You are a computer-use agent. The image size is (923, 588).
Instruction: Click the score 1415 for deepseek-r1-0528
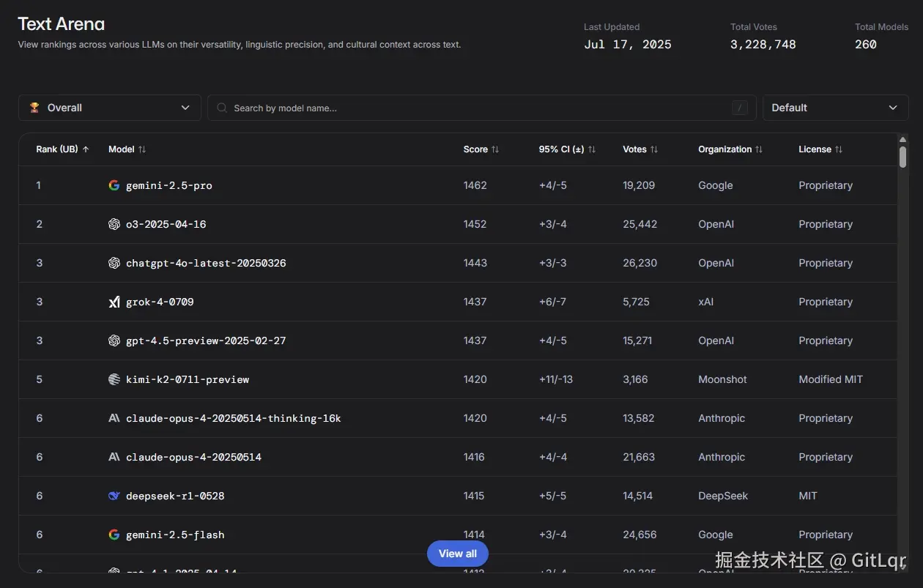(x=474, y=496)
